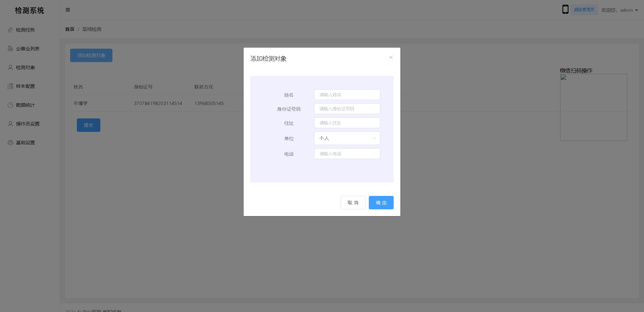Focus the 身份证号码 input field

click(x=347, y=109)
